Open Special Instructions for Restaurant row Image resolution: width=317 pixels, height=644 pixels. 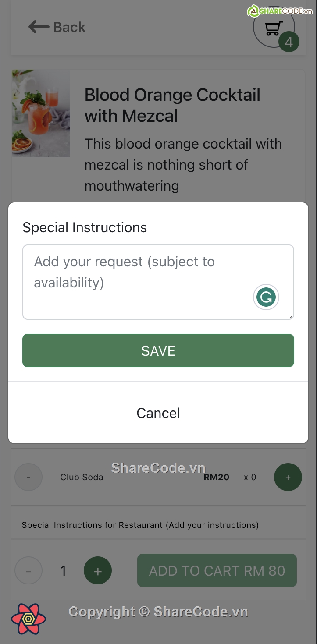click(x=140, y=525)
